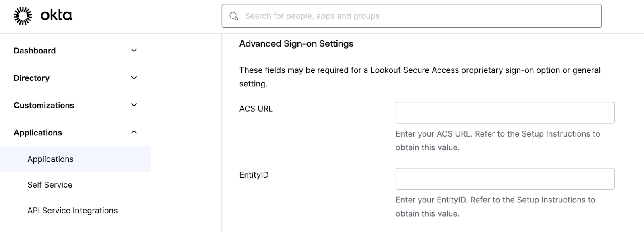Collapse the Applications section using its up chevron
The height and width of the screenshot is (231, 644).
134,132
